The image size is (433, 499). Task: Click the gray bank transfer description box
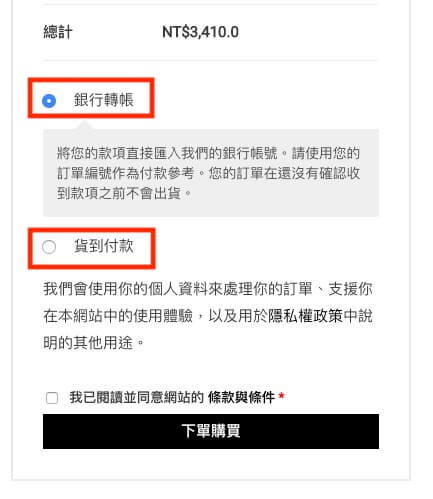[211, 173]
